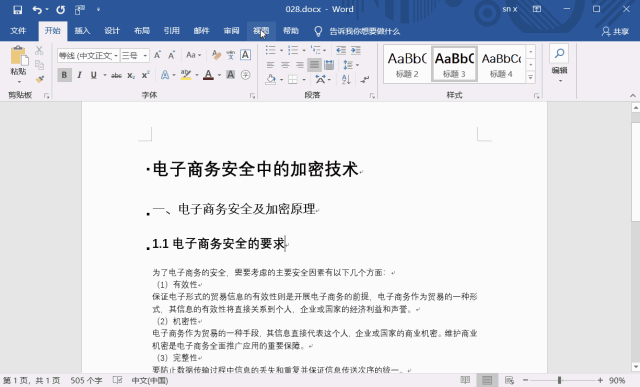Switch to the 视图 view tab
The height and width of the screenshot is (387, 640).
pyautogui.click(x=261, y=31)
